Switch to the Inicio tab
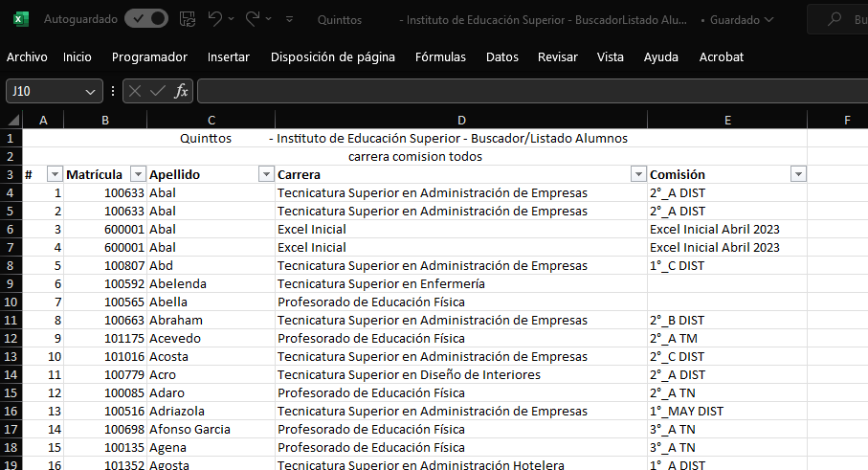868x470 pixels. (x=77, y=57)
